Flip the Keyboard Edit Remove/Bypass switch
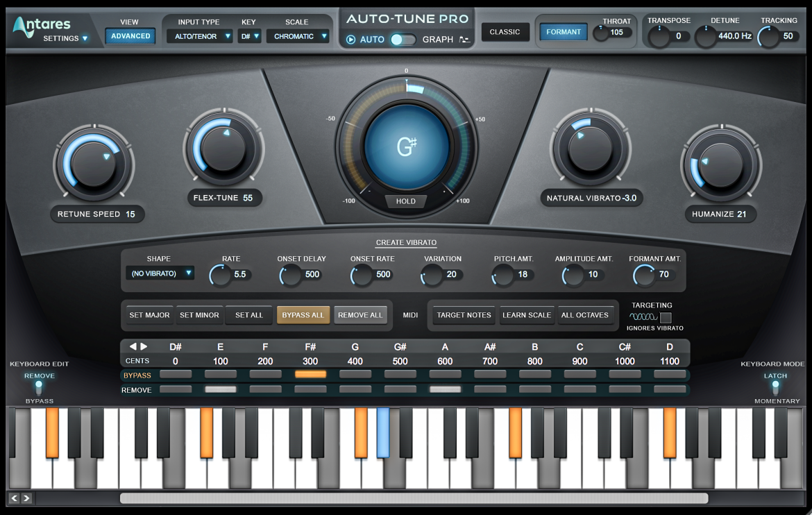This screenshot has height=515, width=812. coord(39,387)
